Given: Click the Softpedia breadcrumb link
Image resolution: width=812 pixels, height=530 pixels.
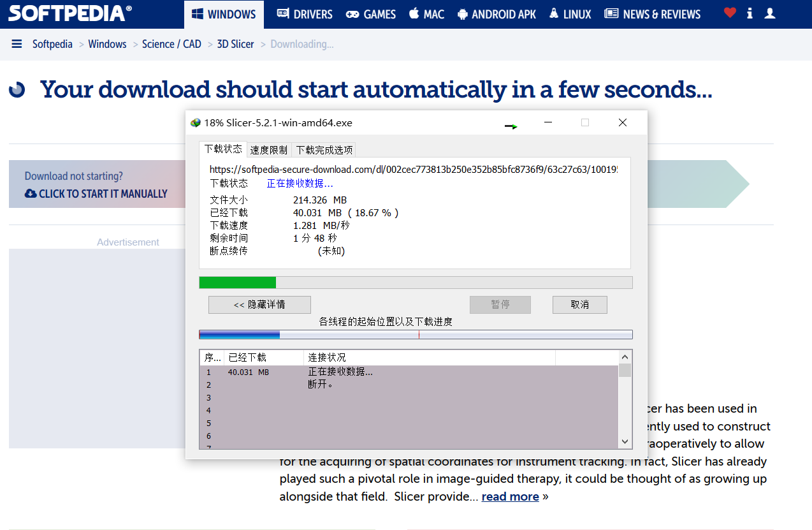Looking at the screenshot, I should [52, 44].
